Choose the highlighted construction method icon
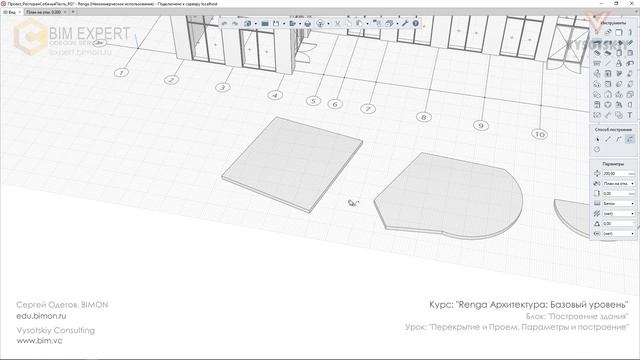Screen dimensions: 640x360 [x=630, y=140]
